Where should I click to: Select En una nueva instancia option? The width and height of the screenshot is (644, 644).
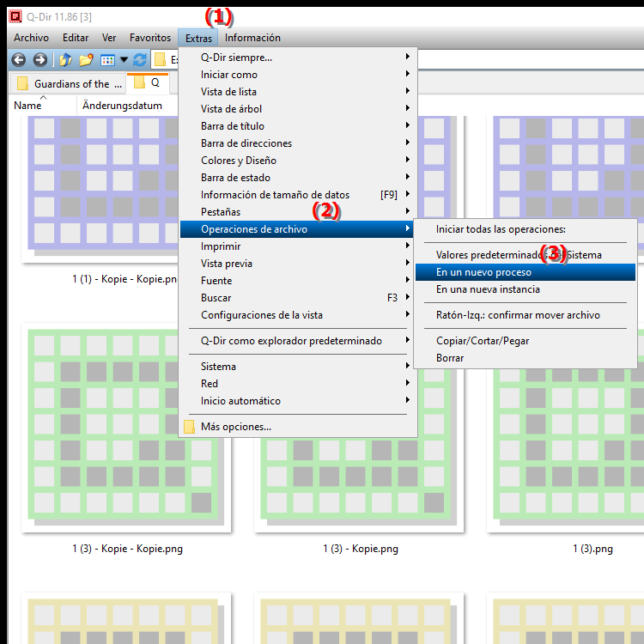pos(488,289)
